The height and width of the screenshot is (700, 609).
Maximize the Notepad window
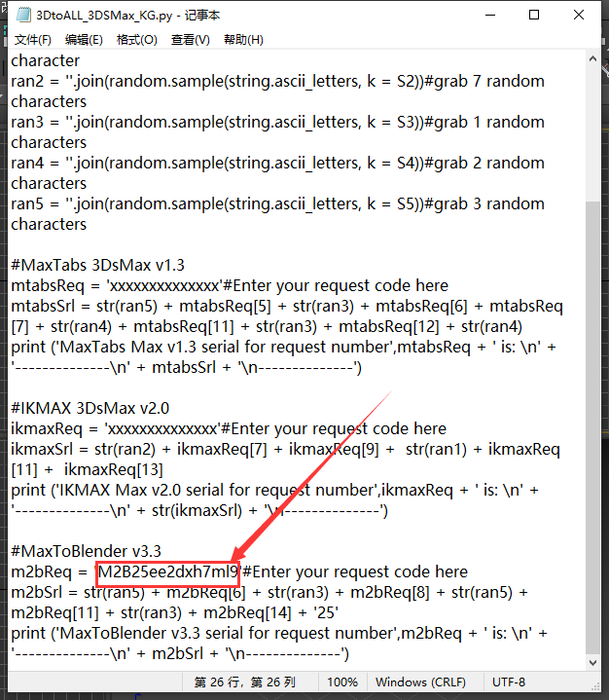pos(533,16)
